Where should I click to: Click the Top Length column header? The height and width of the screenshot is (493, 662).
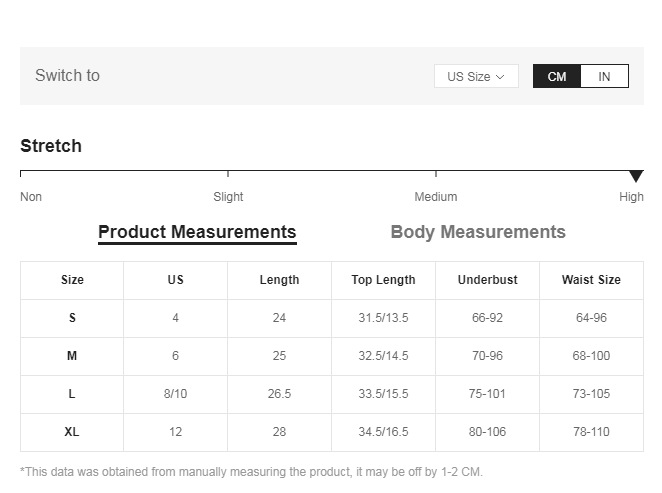pyautogui.click(x=383, y=280)
